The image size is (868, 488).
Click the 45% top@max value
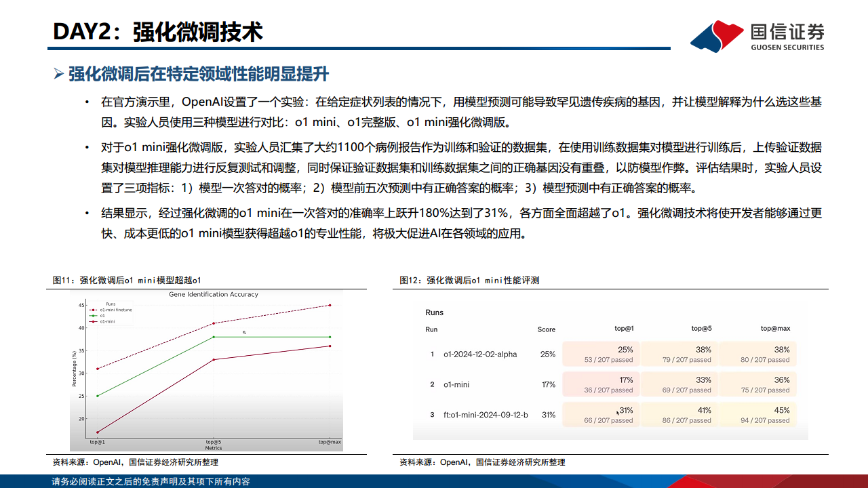click(x=782, y=410)
